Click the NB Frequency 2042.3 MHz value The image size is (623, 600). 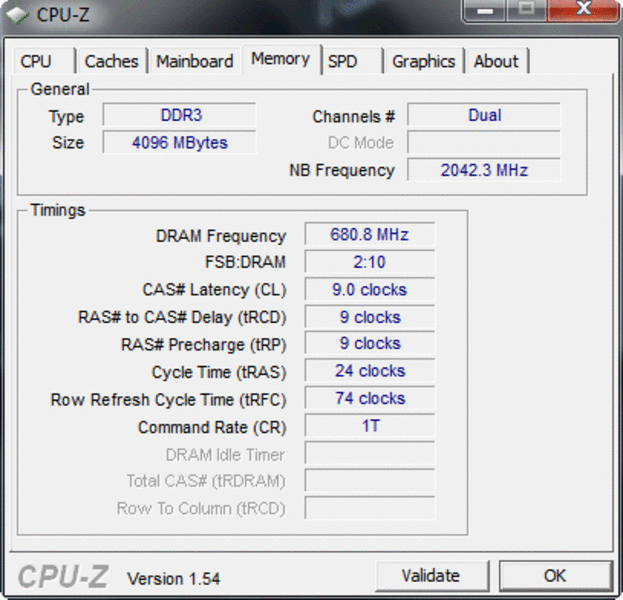click(484, 170)
